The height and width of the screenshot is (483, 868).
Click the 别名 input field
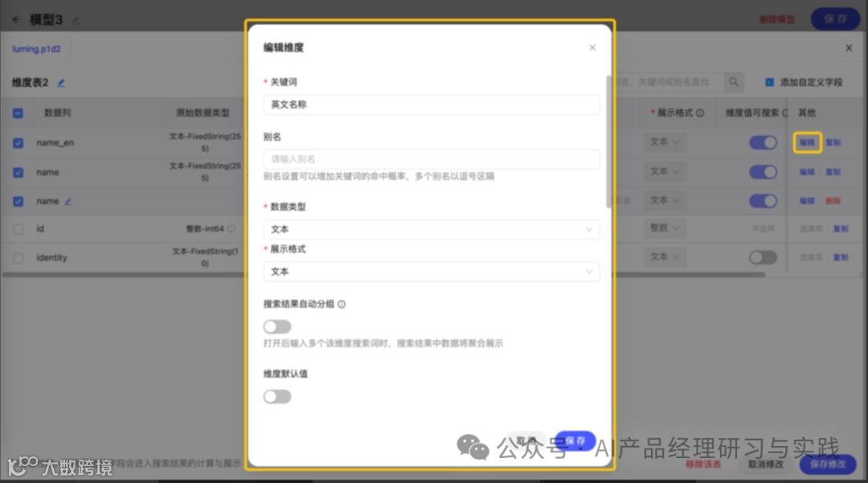point(432,159)
